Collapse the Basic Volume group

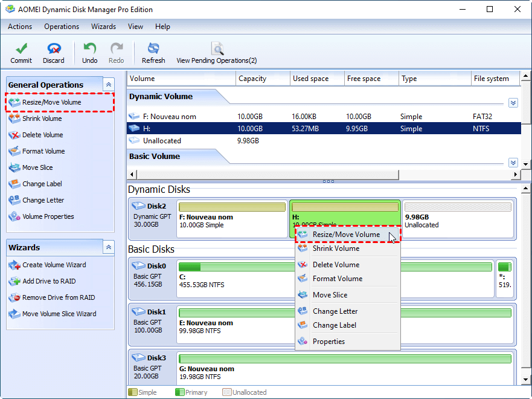click(513, 163)
